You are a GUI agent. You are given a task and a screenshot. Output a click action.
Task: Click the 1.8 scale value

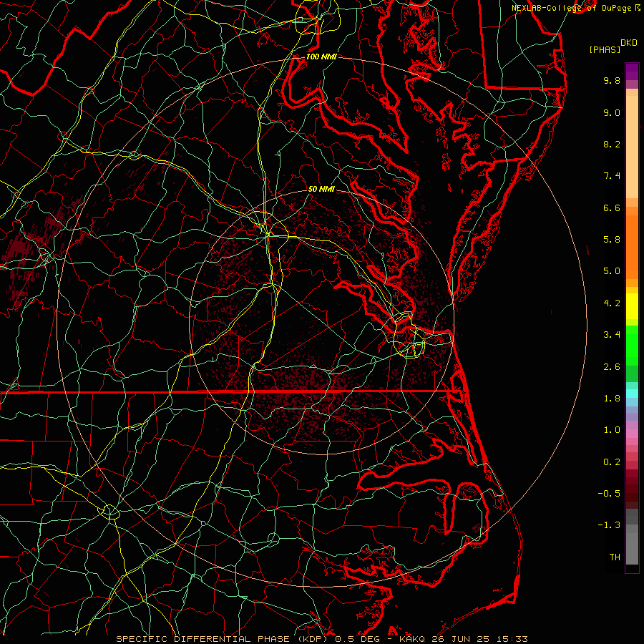(x=612, y=399)
